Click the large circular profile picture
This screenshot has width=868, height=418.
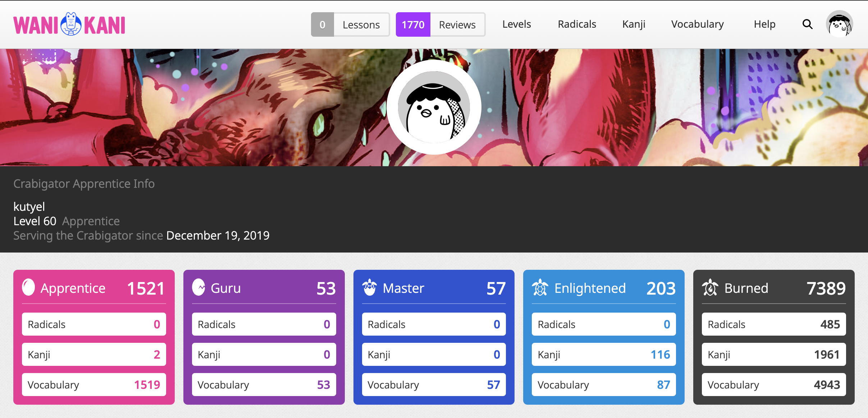(434, 107)
